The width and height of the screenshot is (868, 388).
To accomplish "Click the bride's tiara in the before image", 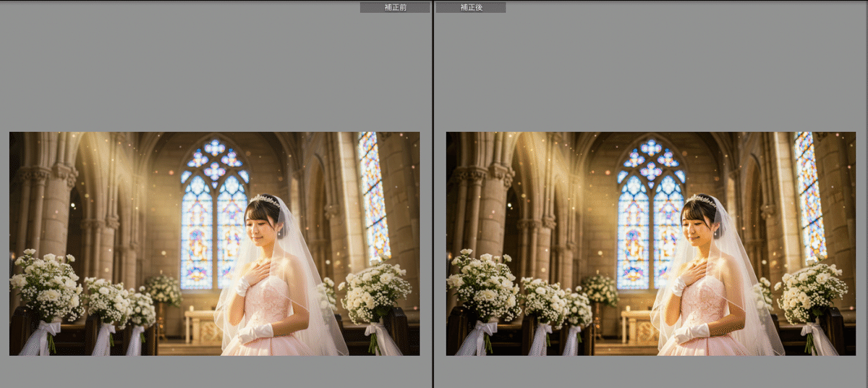I will coord(266,199).
